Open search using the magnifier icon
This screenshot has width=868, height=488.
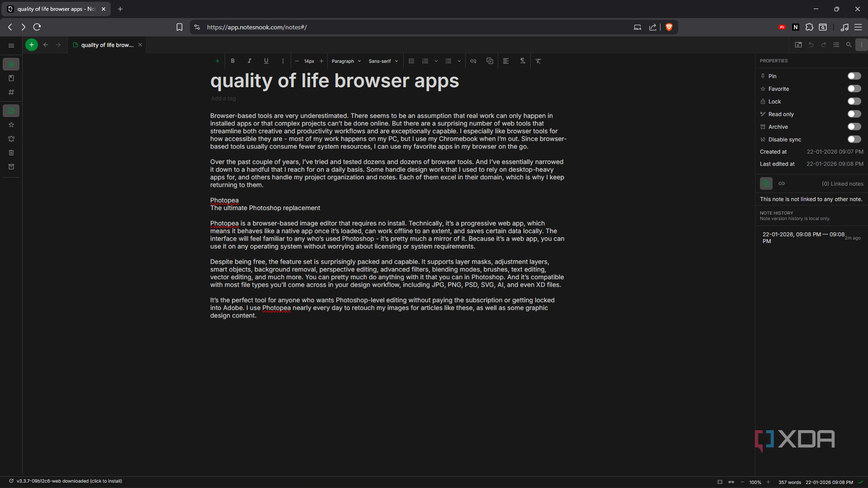point(849,45)
